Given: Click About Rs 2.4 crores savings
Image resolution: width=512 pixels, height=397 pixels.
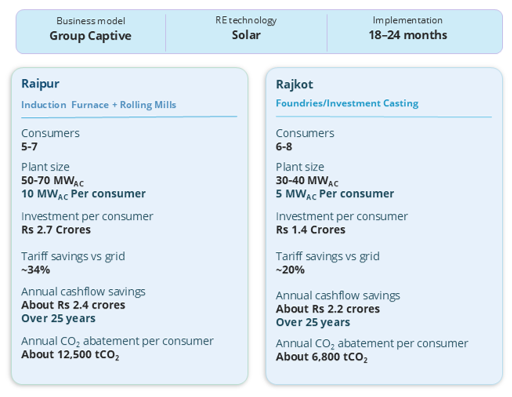Looking at the screenshot, I should coord(73,305).
